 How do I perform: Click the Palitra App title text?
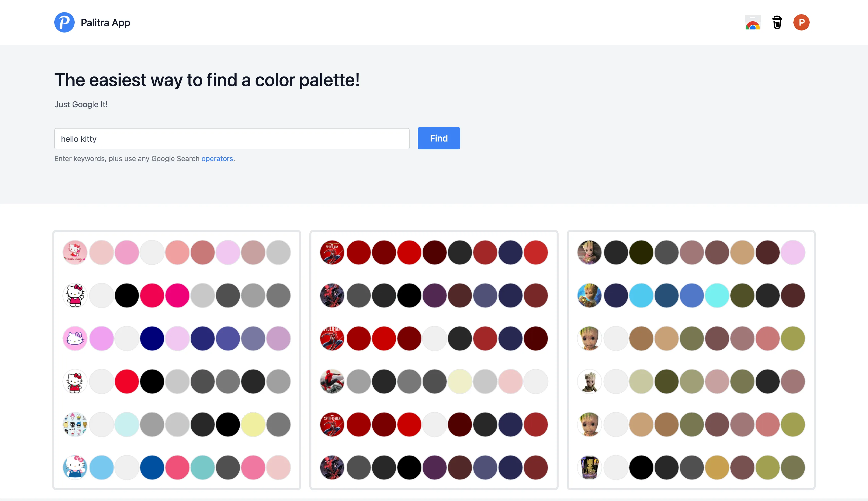105,23
